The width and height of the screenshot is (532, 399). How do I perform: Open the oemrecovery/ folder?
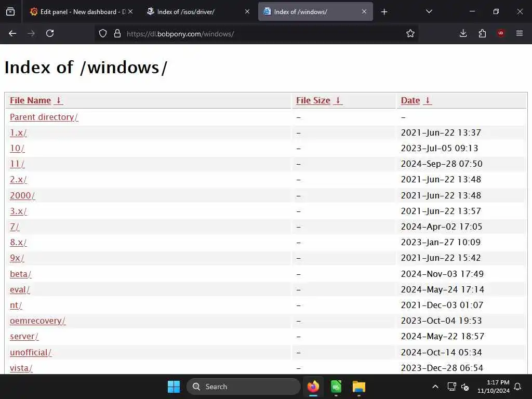(37, 321)
